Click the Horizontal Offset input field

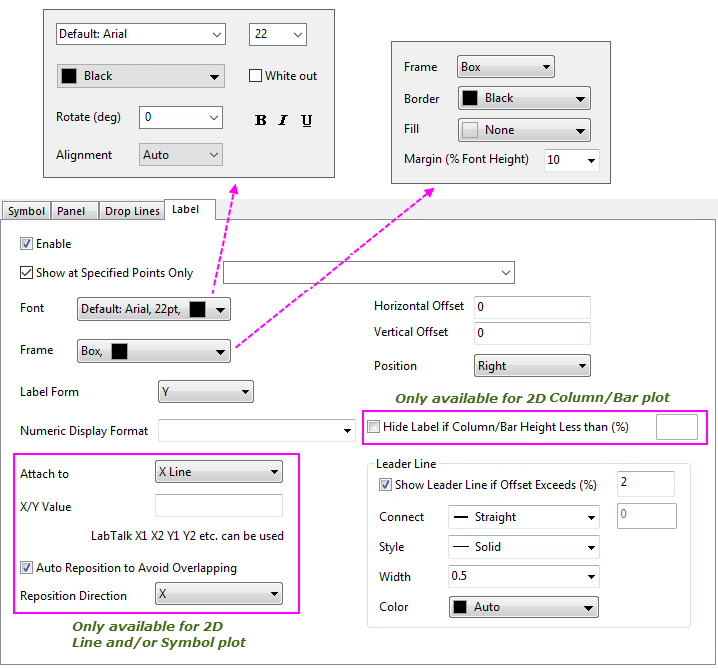(532, 307)
